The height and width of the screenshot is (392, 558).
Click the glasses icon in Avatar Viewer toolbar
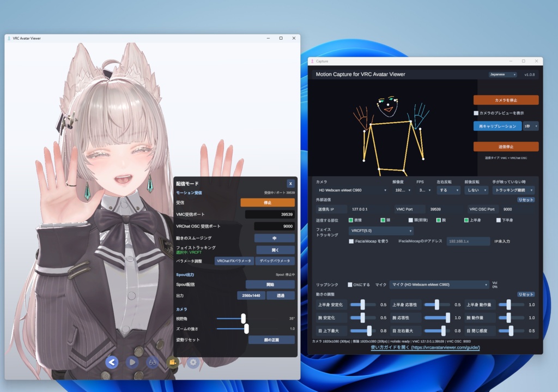153,363
